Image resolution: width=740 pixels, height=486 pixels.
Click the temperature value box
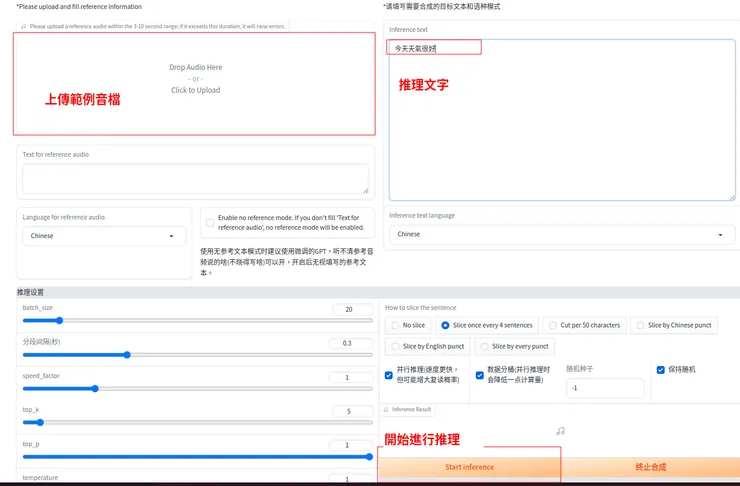[350, 478]
